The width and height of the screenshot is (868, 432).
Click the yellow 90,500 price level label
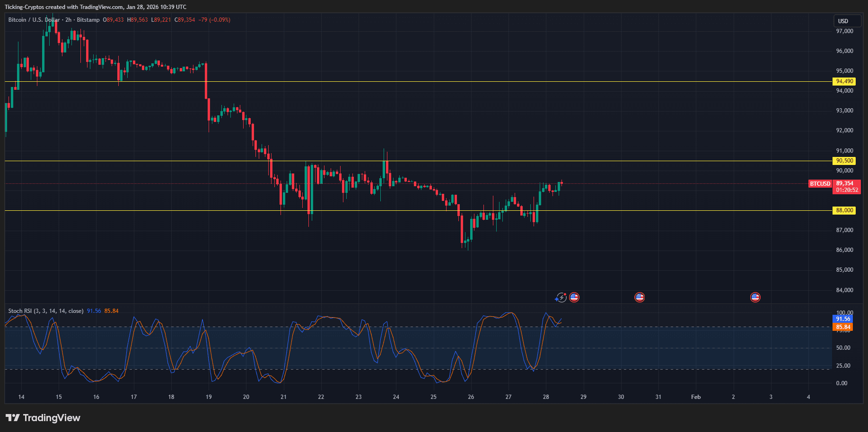click(x=844, y=161)
